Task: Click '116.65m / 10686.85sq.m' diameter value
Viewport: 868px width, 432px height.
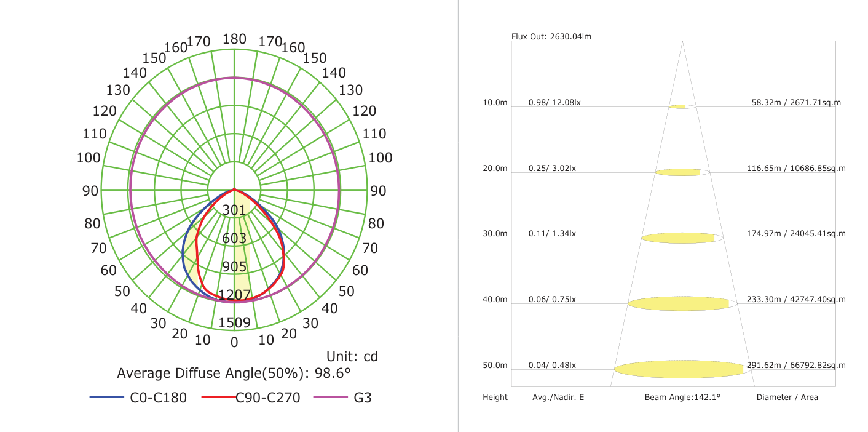Action: tap(796, 168)
